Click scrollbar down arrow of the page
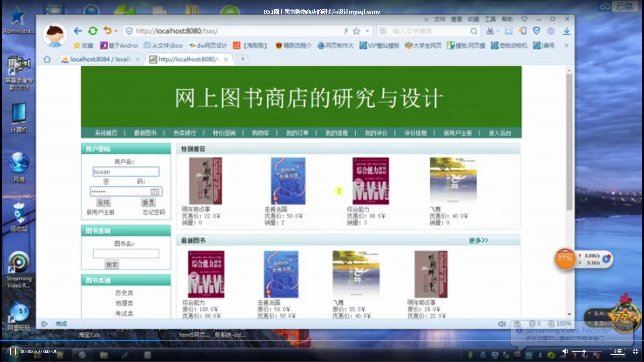 [569, 314]
